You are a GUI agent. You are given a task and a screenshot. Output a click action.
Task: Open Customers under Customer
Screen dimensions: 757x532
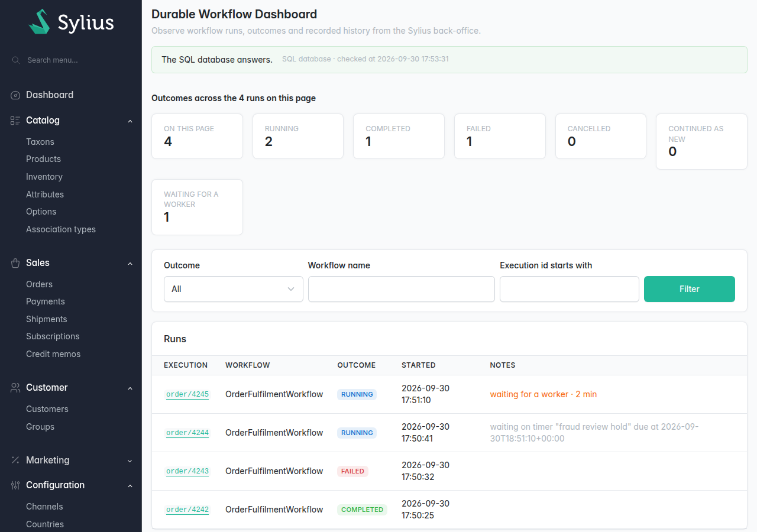click(x=47, y=409)
